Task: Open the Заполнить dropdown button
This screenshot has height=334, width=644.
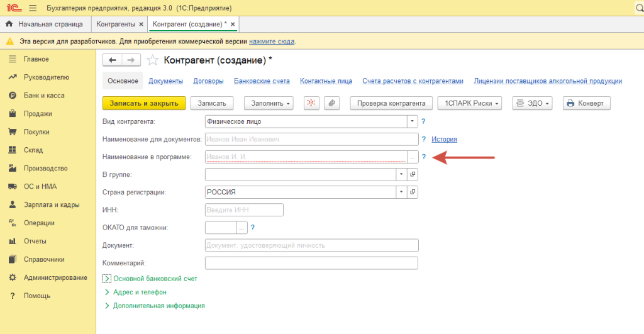Action: pos(272,103)
